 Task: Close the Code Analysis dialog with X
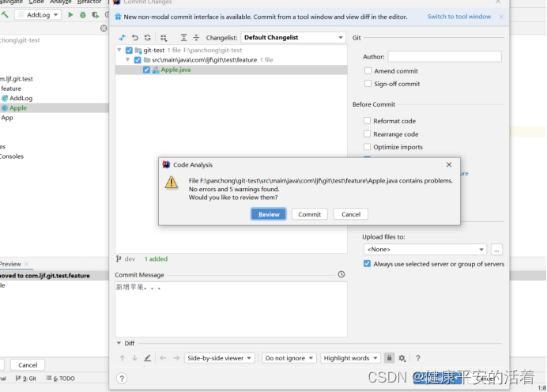(449, 164)
